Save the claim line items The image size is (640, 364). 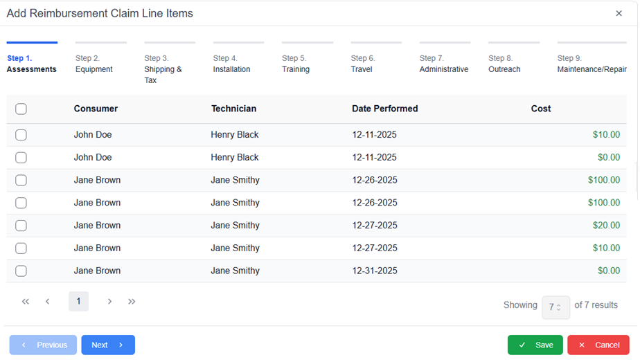535,345
